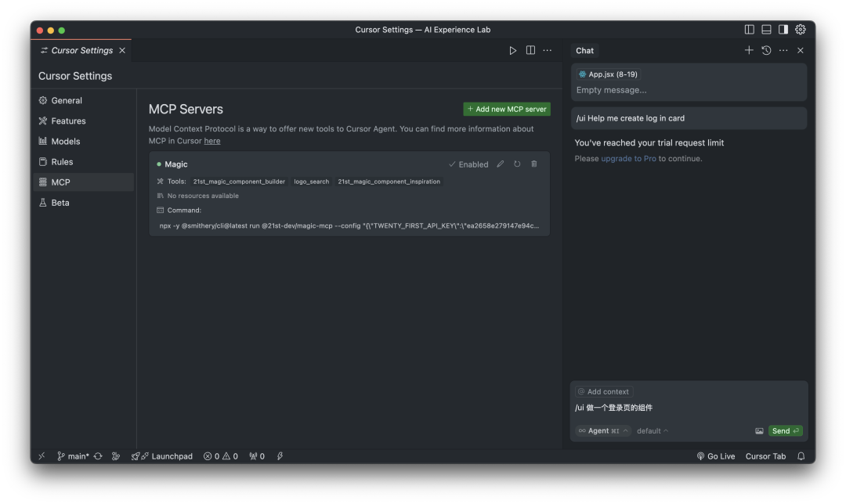Open settings via title bar gear icon
Viewport: 846px width, 504px height.
pos(800,30)
